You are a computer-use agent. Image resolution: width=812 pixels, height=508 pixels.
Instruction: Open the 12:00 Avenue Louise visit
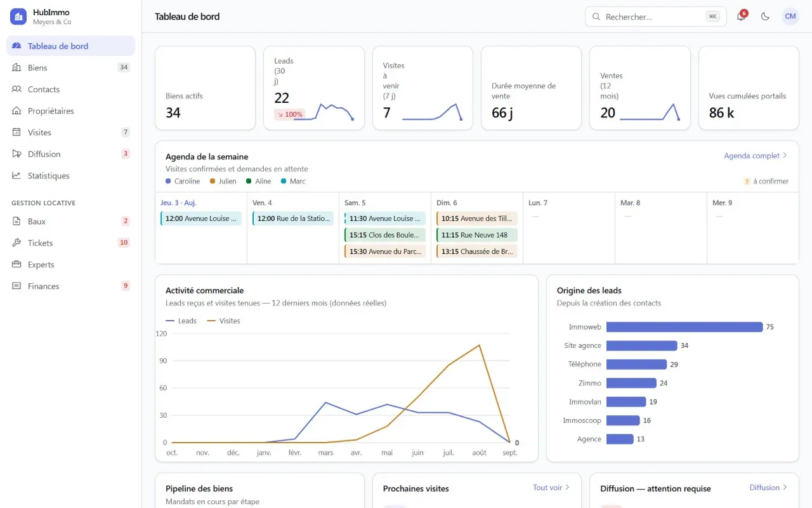click(x=201, y=218)
